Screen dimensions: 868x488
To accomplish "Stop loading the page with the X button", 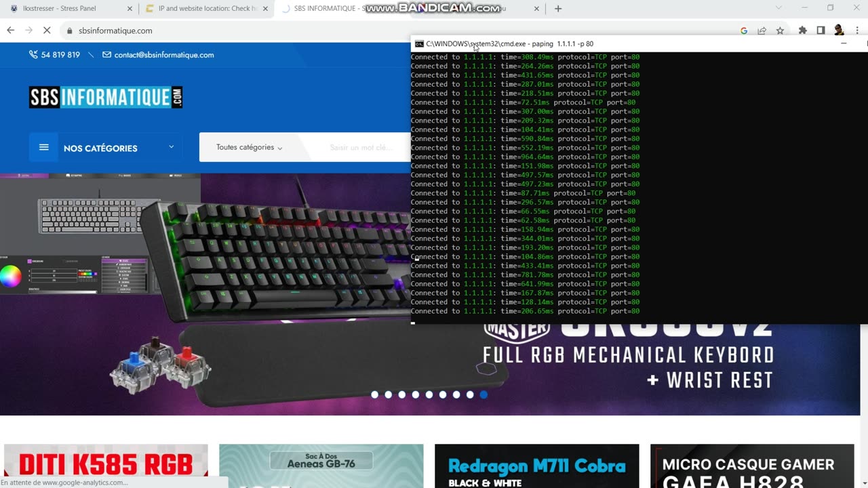I will (47, 30).
